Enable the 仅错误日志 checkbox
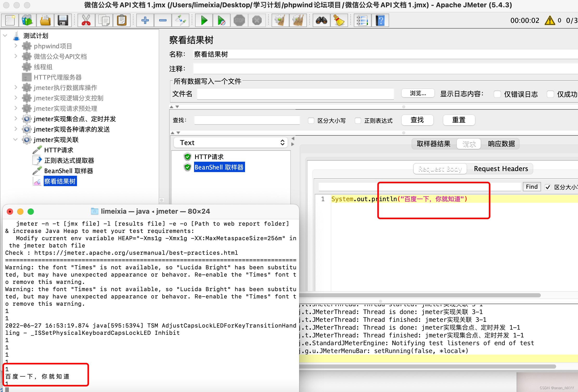The height and width of the screenshot is (392, 578). (x=497, y=94)
